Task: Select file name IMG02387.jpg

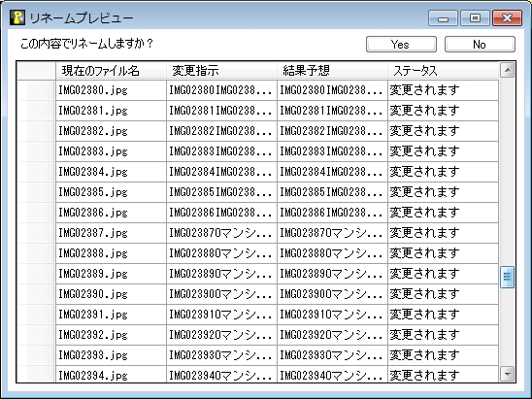Action: coord(112,233)
